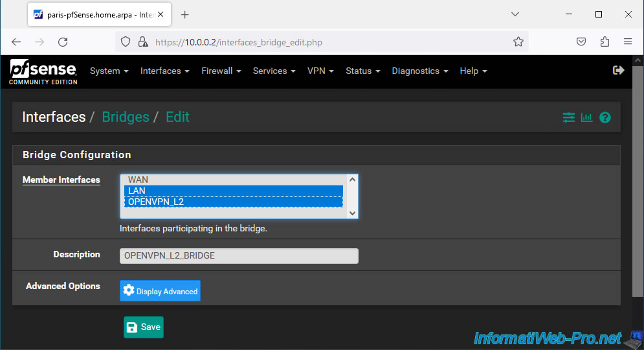Toggle OPENVPN_L2 member interface entry

[234, 202]
